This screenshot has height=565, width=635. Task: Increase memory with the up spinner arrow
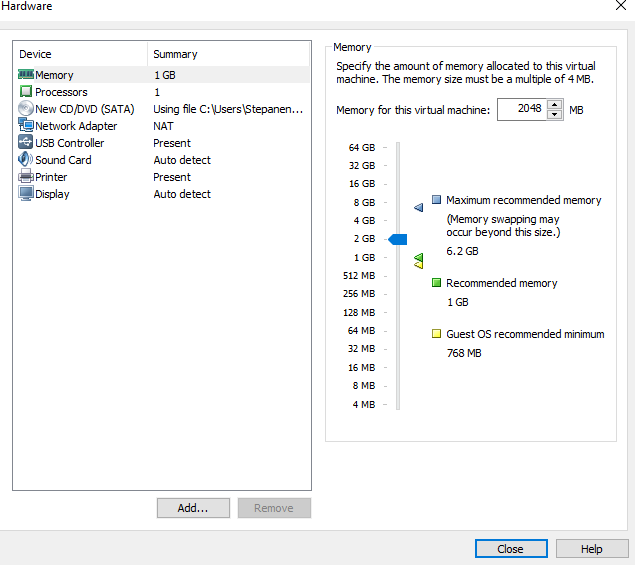tap(554, 104)
